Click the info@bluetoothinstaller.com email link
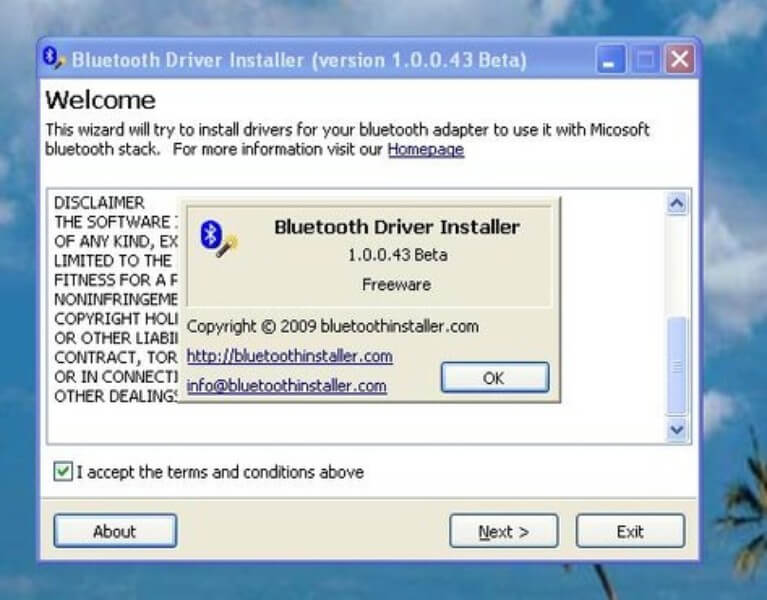The width and height of the screenshot is (767, 600). 286,386
